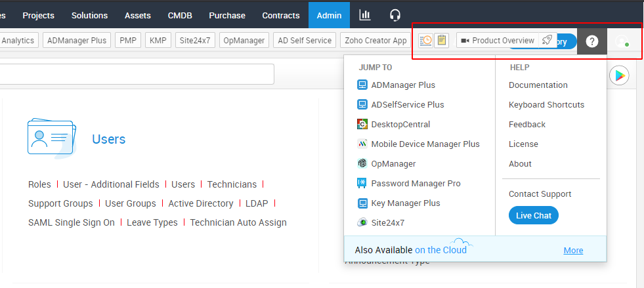Click the ADManager Plus shortcut button
This screenshot has width=644, height=288.
tap(77, 41)
